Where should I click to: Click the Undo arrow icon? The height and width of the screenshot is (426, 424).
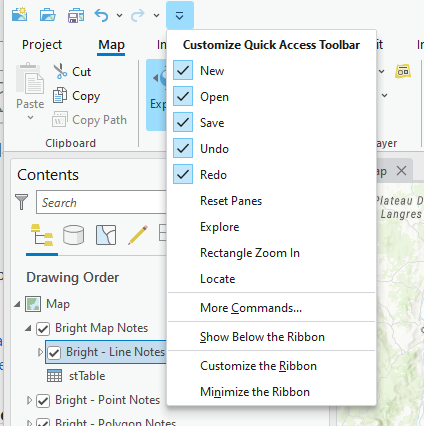(x=101, y=15)
